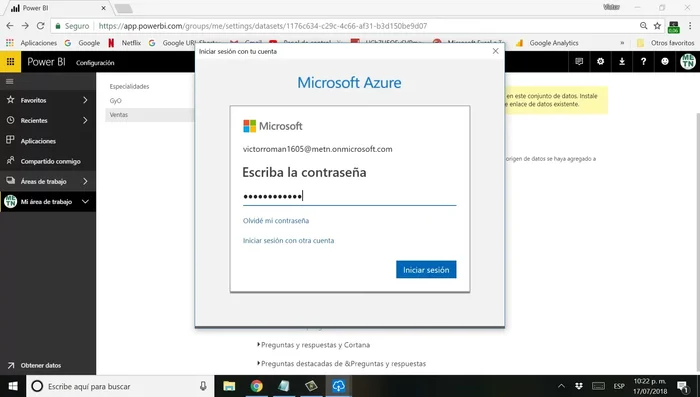Open Compartido conmigo in the sidebar
Screen dimensions: 700x397
point(50,161)
